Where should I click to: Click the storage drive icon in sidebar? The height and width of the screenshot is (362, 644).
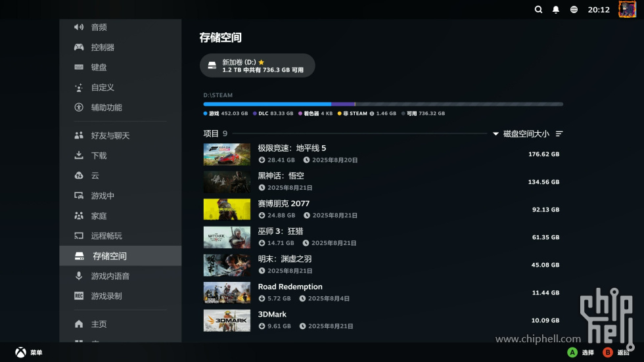click(80, 256)
